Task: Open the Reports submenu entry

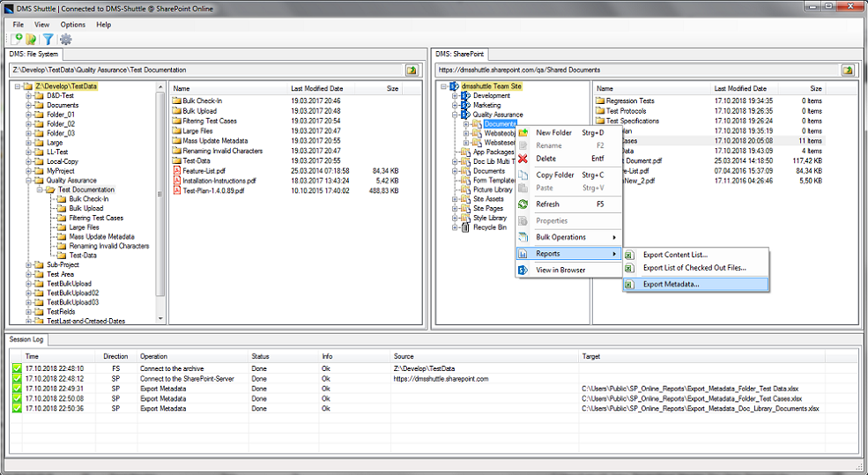Action: pyautogui.click(x=568, y=254)
